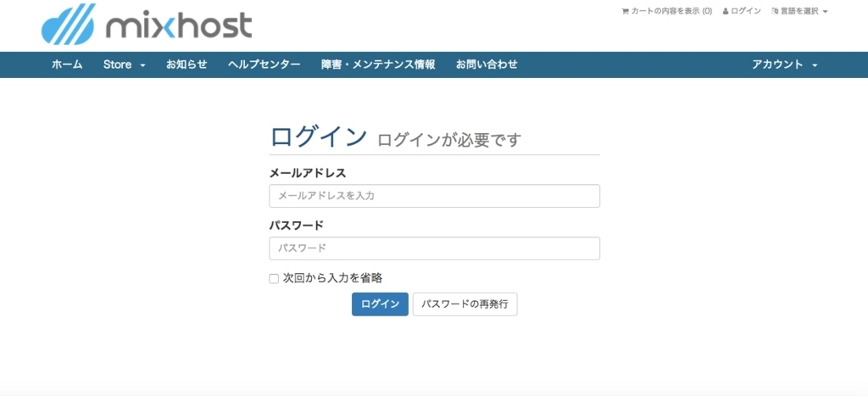Viewport: 868px width, 396px height.
Task: Expand the Store menu
Action: click(124, 64)
